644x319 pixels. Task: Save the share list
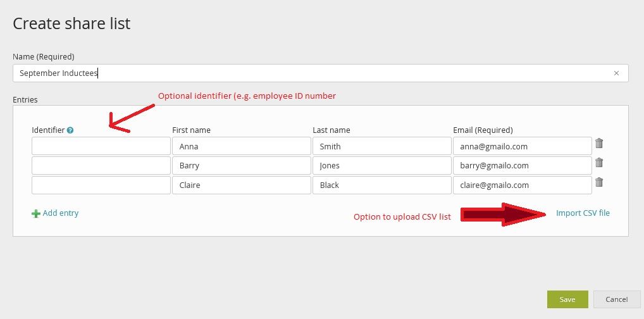[x=567, y=299]
